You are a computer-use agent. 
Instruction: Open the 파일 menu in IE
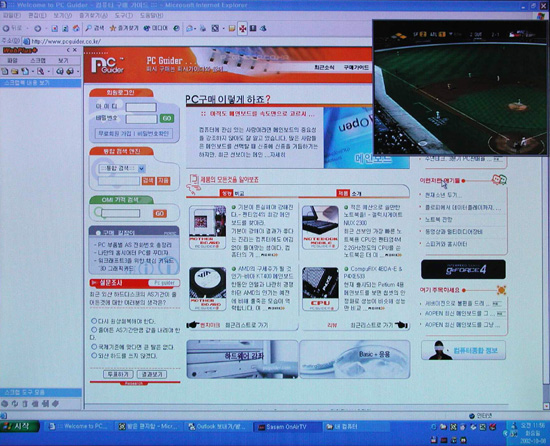(12, 16)
